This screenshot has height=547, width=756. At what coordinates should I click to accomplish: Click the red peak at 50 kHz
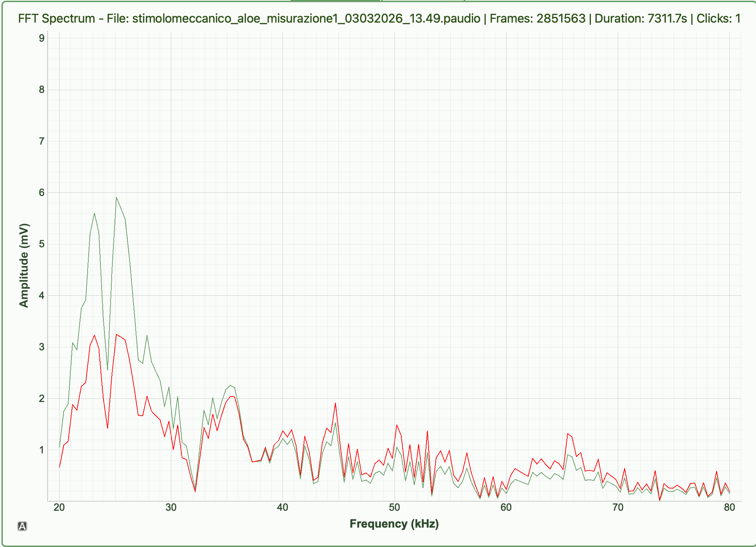tap(397, 425)
